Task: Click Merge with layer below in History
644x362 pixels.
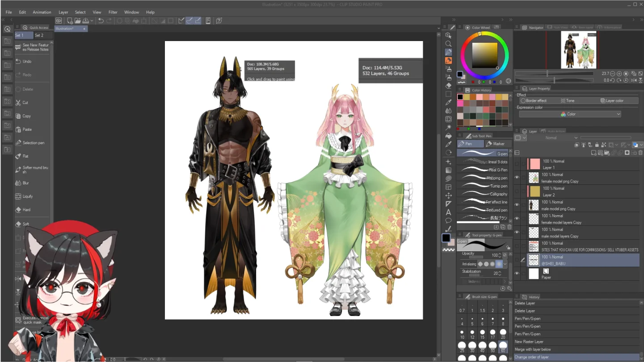Action: coord(577,350)
